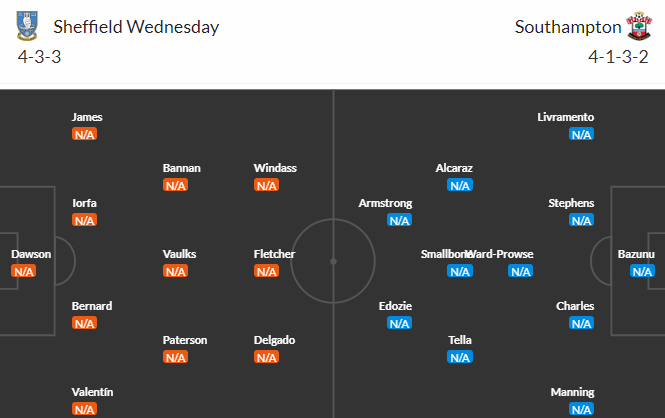Select Dawson's orange N/A rating badge
This screenshot has width=665, height=418.
(x=23, y=271)
